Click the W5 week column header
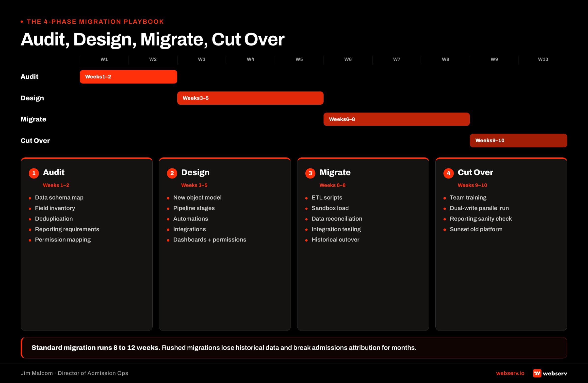Screen dimensions: 588x383 click(x=299, y=59)
